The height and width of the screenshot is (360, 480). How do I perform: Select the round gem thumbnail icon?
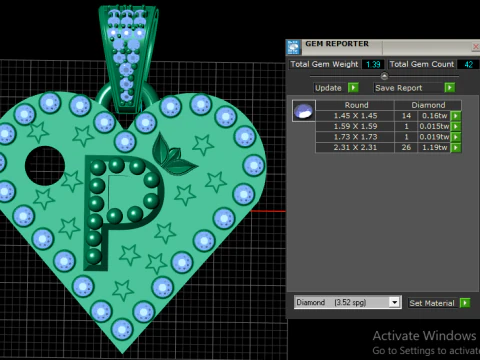pyautogui.click(x=304, y=111)
